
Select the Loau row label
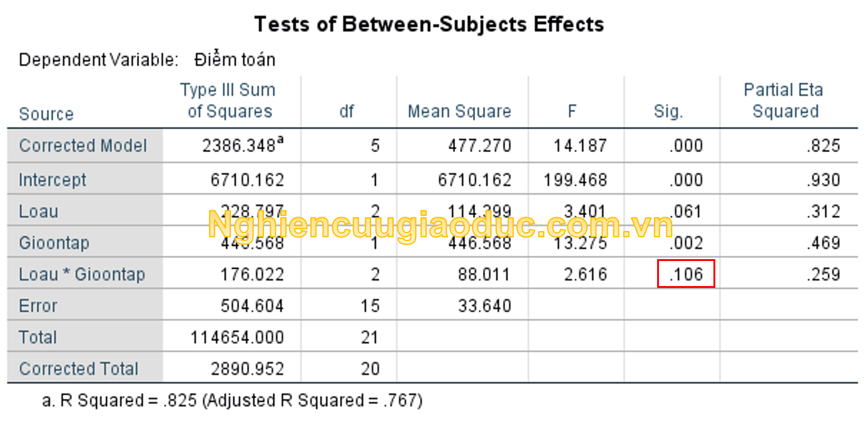tap(38, 212)
